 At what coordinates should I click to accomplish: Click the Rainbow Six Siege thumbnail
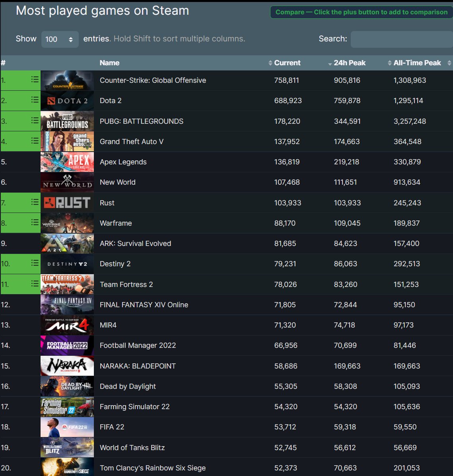tap(67, 467)
